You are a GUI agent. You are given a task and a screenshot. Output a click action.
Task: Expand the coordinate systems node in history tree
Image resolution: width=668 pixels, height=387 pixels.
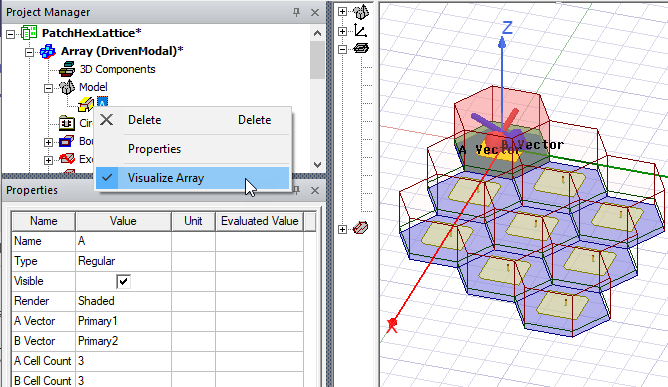click(343, 31)
